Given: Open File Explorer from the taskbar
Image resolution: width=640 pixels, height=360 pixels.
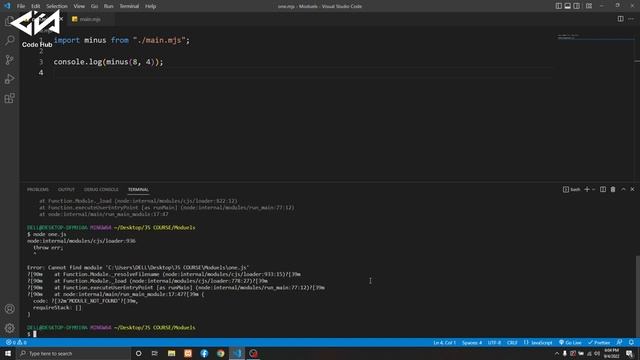Looking at the screenshot, I should (171, 353).
